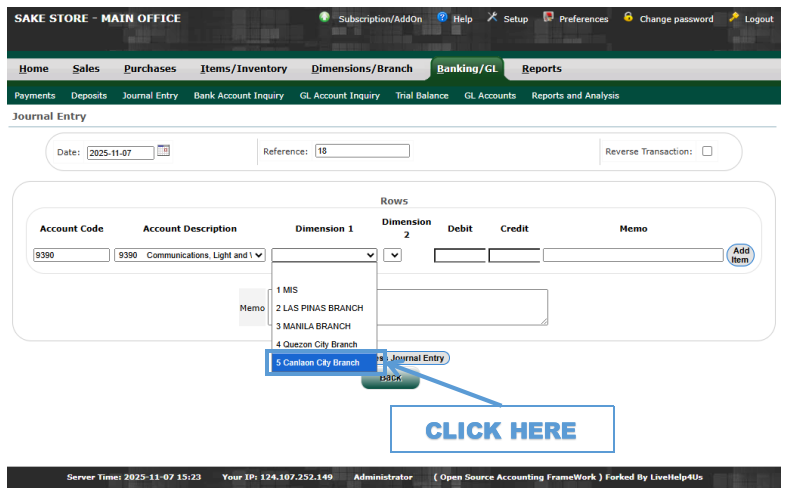Enable the Reverse Transaction checkbox
The width and height of the screenshot is (789, 495).
coord(707,152)
